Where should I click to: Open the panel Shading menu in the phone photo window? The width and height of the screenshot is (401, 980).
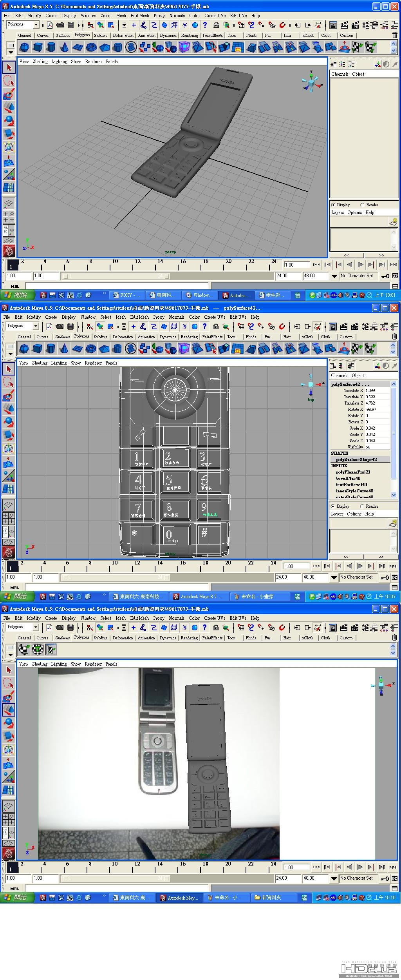click(x=40, y=664)
